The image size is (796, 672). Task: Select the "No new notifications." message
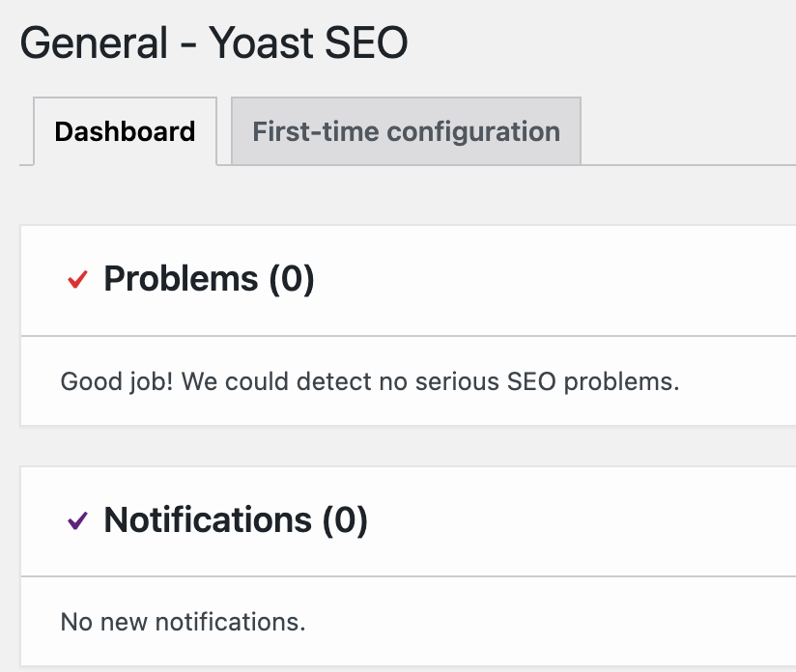click(183, 622)
